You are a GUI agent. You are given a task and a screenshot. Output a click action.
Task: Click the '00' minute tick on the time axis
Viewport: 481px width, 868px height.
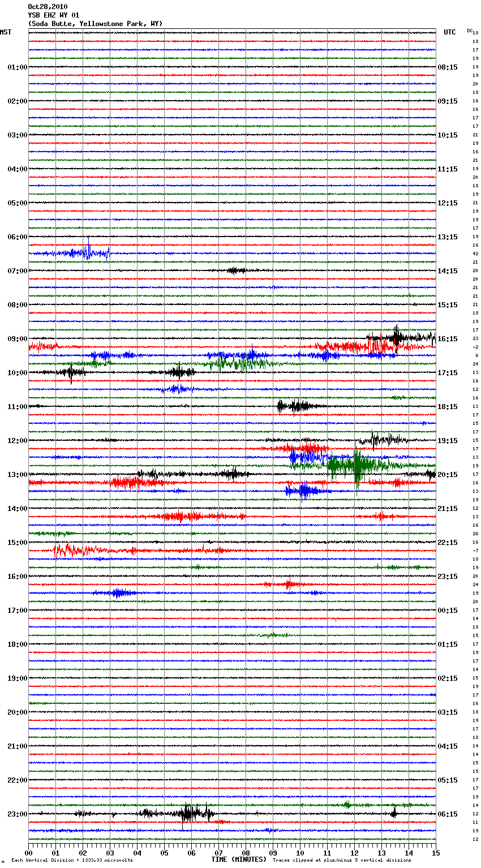pos(29,852)
